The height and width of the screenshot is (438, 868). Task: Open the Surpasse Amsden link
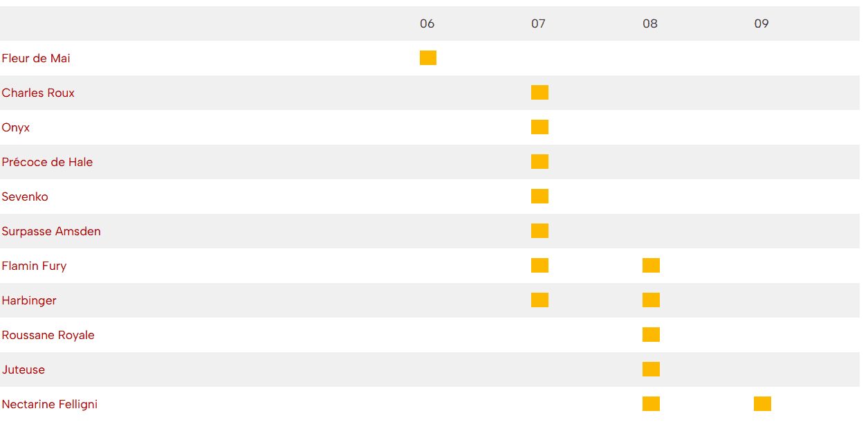51,231
